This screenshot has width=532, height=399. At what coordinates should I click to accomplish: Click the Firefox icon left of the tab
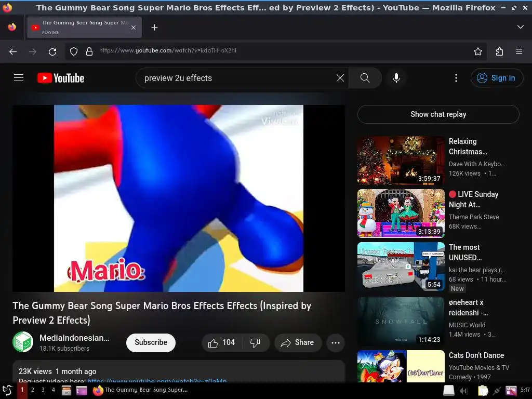click(12, 27)
